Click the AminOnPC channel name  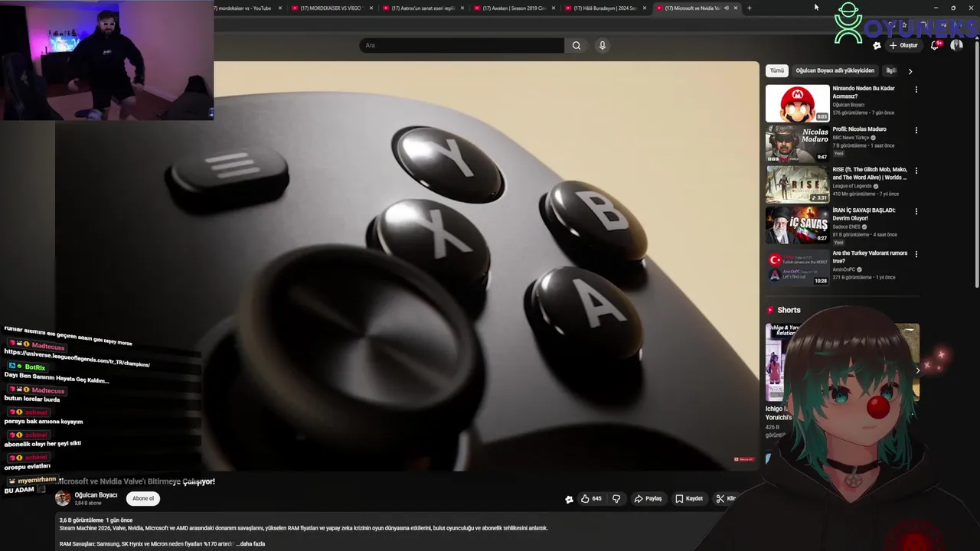click(843, 269)
